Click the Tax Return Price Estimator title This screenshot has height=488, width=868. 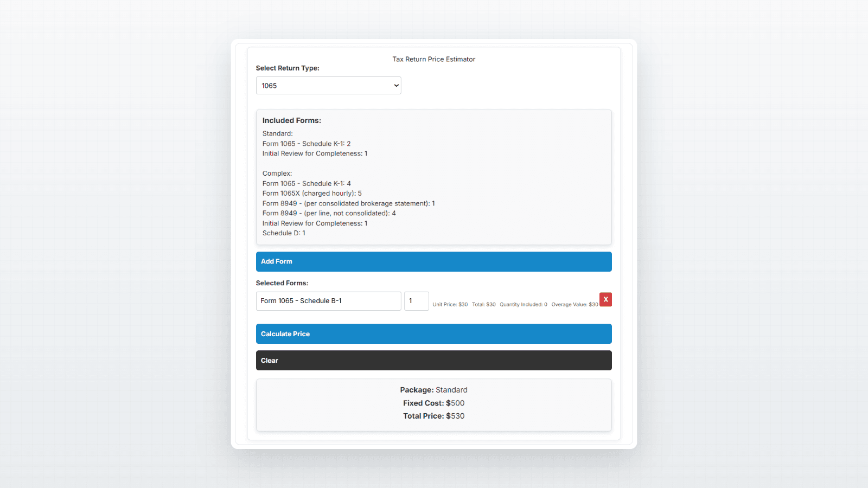pyautogui.click(x=433, y=59)
